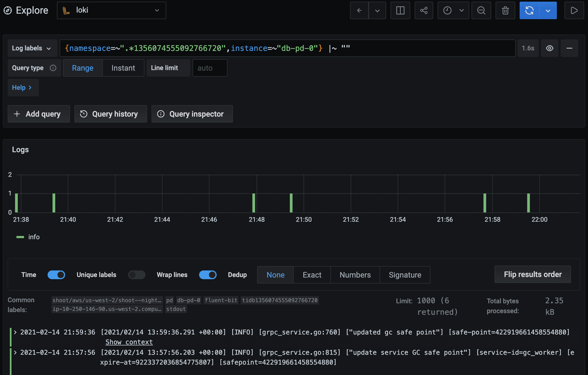Expand the Log labels dropdown
Viewport: 588px width, 375px height.
tap(32, 48)
